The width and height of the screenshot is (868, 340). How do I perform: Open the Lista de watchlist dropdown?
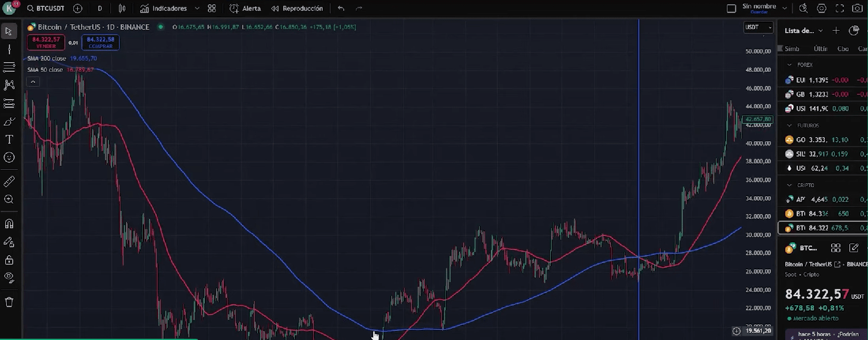[803, 31]
